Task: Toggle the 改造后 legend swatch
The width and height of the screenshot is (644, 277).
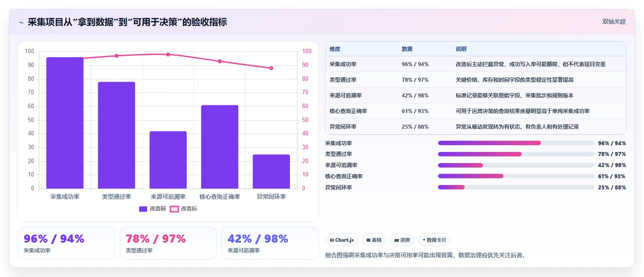Action: point(174,209)
